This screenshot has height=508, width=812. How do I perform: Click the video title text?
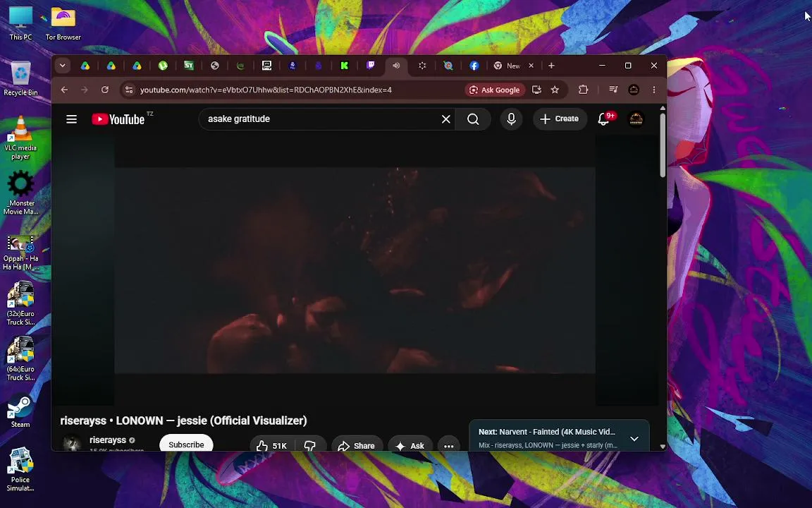[x=183, y=421]
